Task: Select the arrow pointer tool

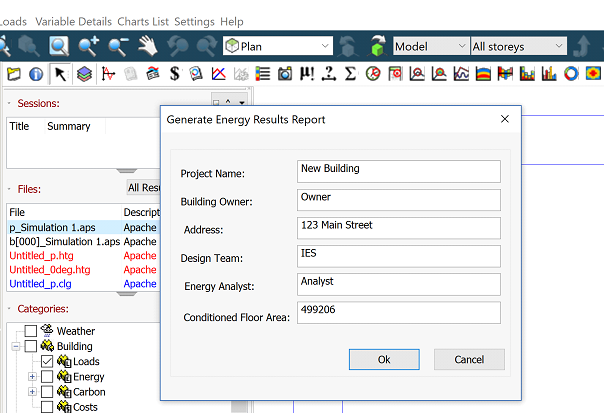Action: 60,73
